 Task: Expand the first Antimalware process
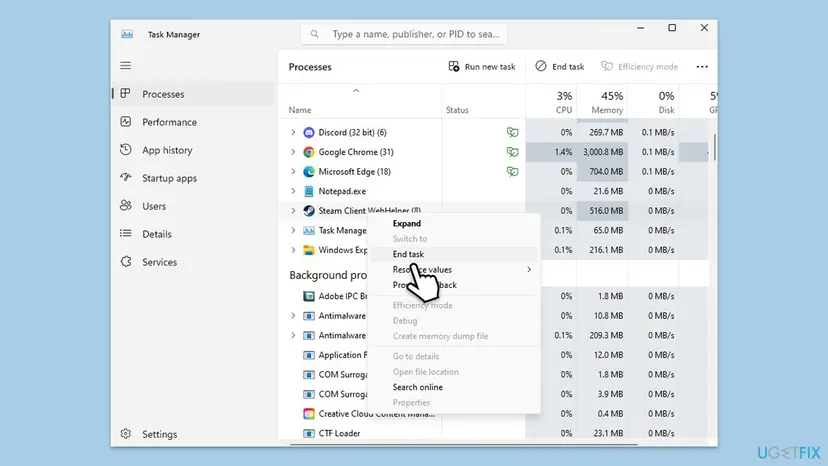pyautogui.click(x=293, y=315)
